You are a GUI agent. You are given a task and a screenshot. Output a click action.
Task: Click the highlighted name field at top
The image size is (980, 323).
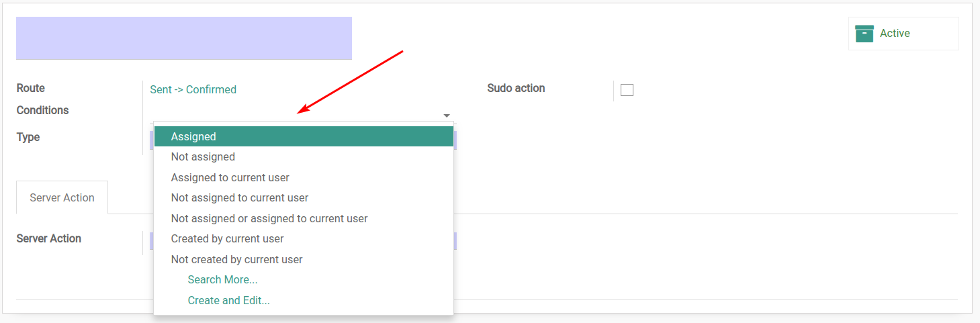pos(184,38)
